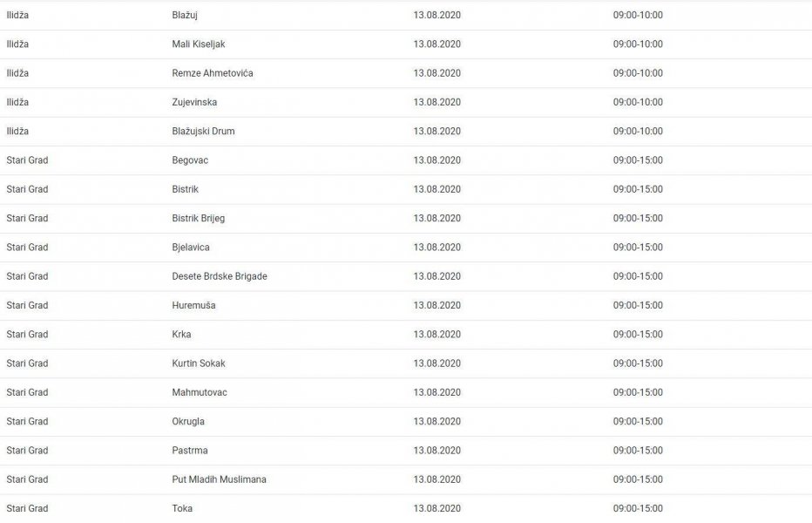Select Desete Brdske Brigade entry
The width and height of the screenshot is (812, 523).
[220, 277]
